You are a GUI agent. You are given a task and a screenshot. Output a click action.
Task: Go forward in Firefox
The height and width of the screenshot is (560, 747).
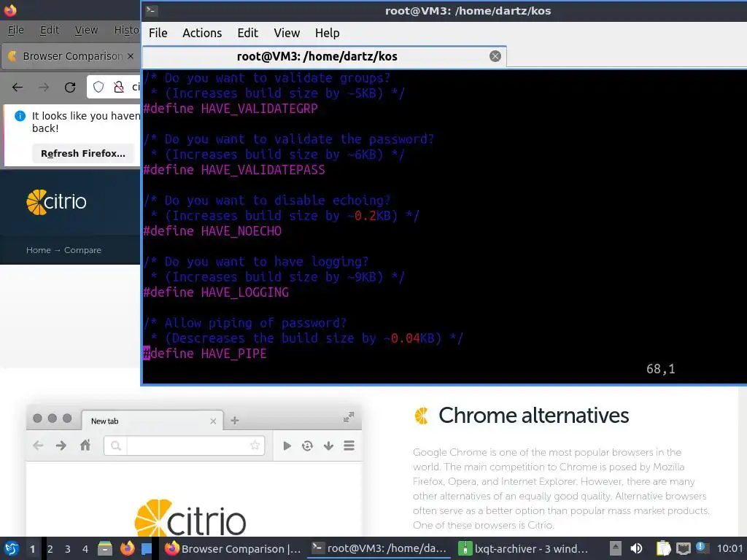pyautogui.click(x=44, y=87)
